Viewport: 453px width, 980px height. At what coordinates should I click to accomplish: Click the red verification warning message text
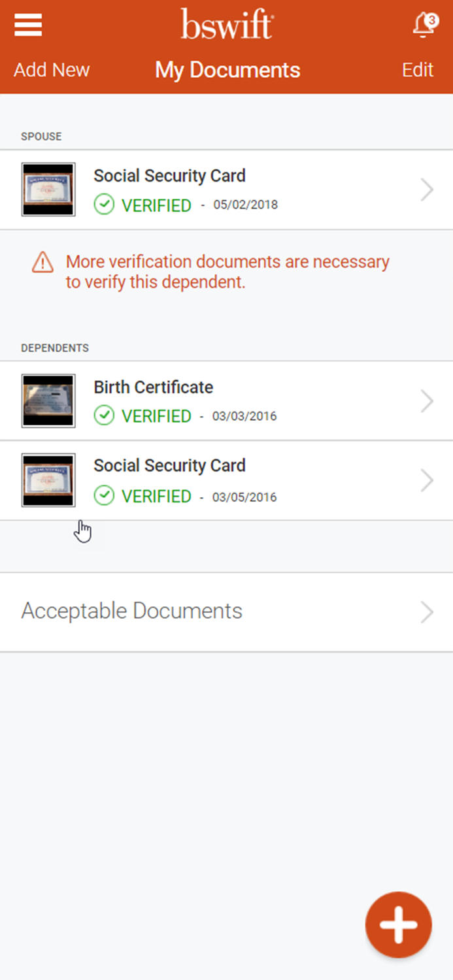coord(227,271)
